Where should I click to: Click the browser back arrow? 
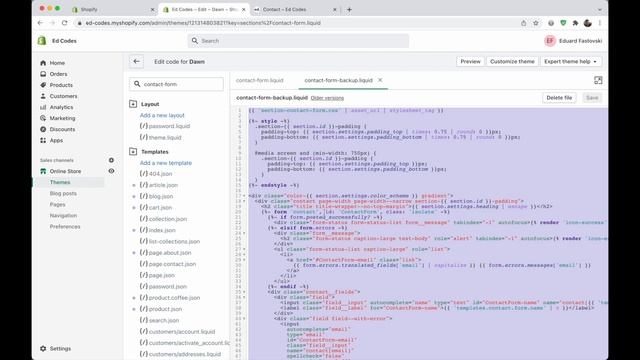[x=40, y=23]
